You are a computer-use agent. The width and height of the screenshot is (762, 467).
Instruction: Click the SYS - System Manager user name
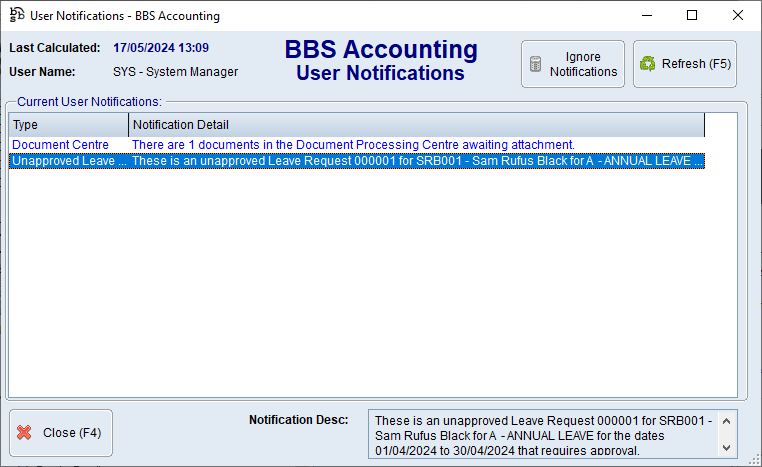click(x=175, y=72)
